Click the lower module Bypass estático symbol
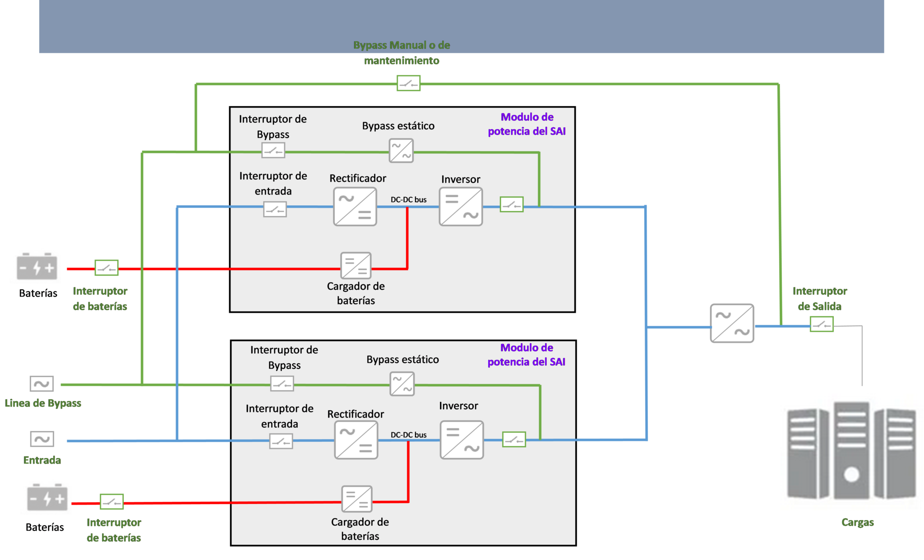Image resolution: width=924 pixels, height=560 pixels. pos(402,384)
